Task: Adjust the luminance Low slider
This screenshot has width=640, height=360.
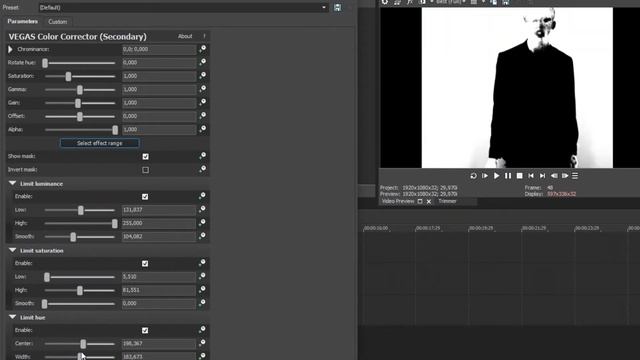Action: coord(80,210)
